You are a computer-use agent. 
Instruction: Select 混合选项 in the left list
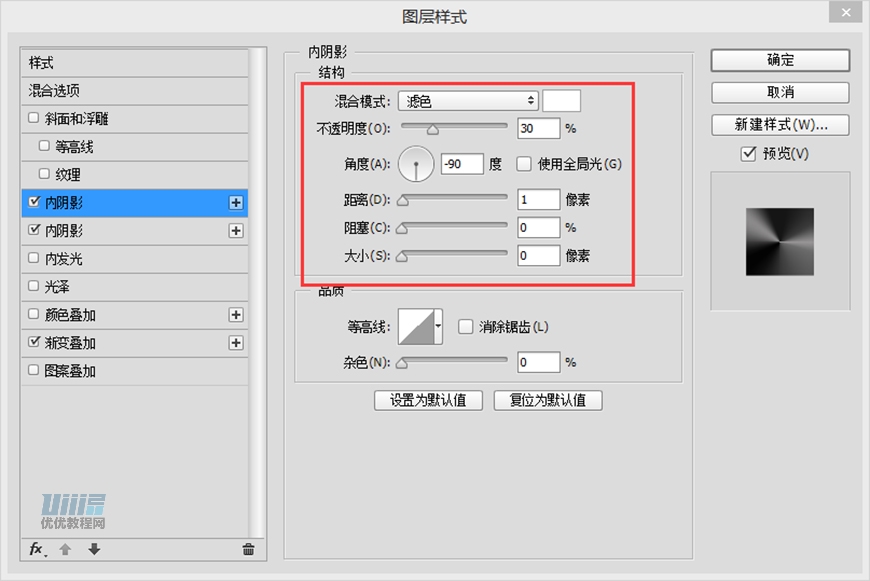(134, 90)
